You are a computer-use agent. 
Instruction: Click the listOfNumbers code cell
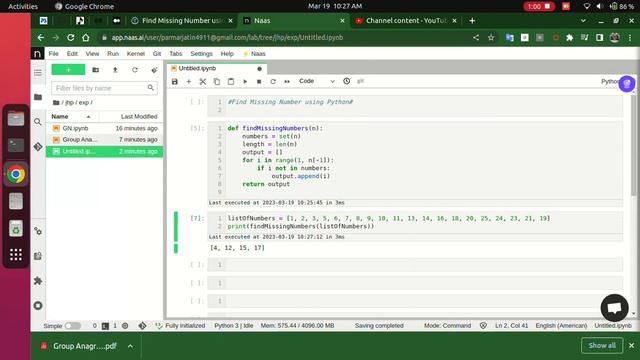pos(415,222)
